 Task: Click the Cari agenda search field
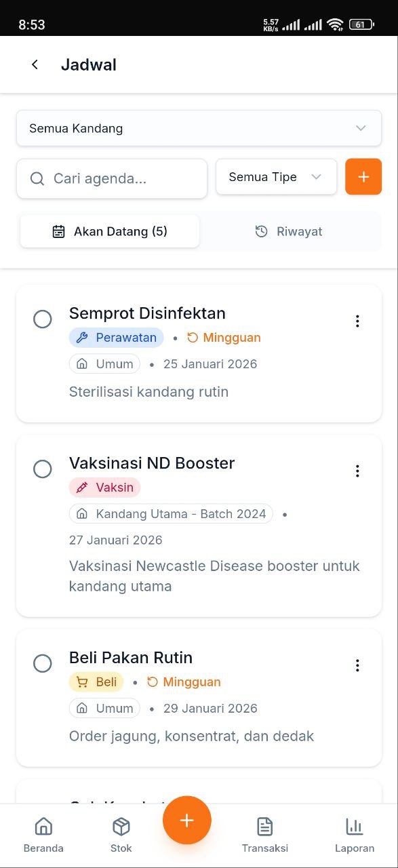(x=112, y=178)
